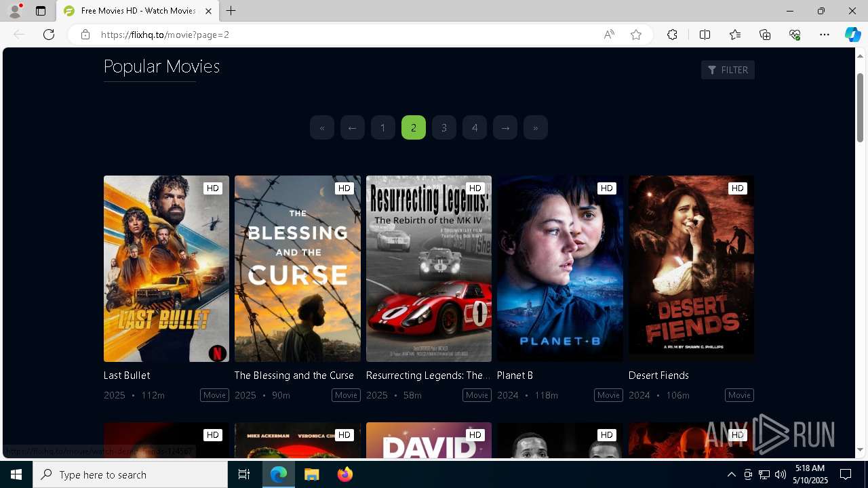868x488 pixels.
Task: Click Movie tag under Last Bullet
Action: [x=214, y=395]
